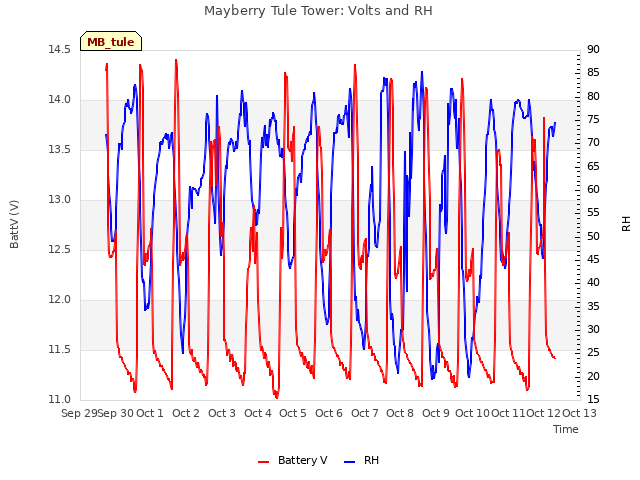This screenshot has width=640, height=480.
Task: Click the Time axis label
Action: (x=566, y=429)
